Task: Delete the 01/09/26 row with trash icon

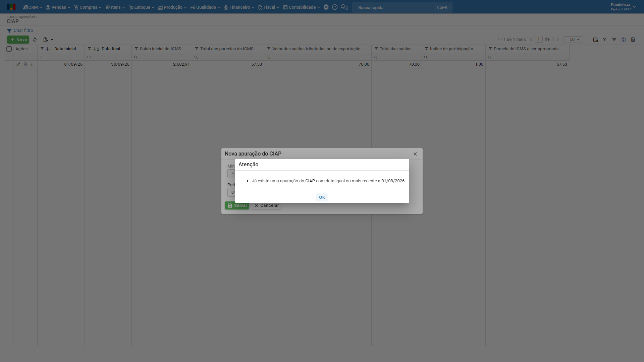Action: tap(25, 64)
